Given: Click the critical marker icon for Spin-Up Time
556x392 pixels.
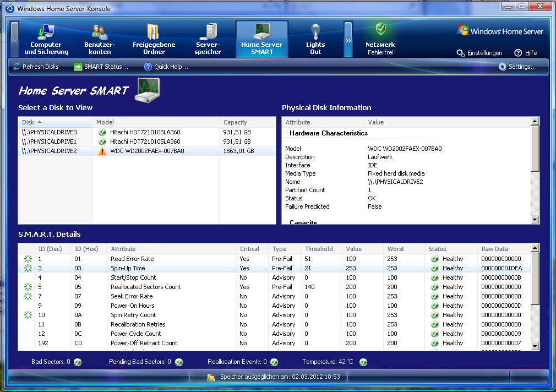Looking at the screenshot, I should click(x=28, y=268).
